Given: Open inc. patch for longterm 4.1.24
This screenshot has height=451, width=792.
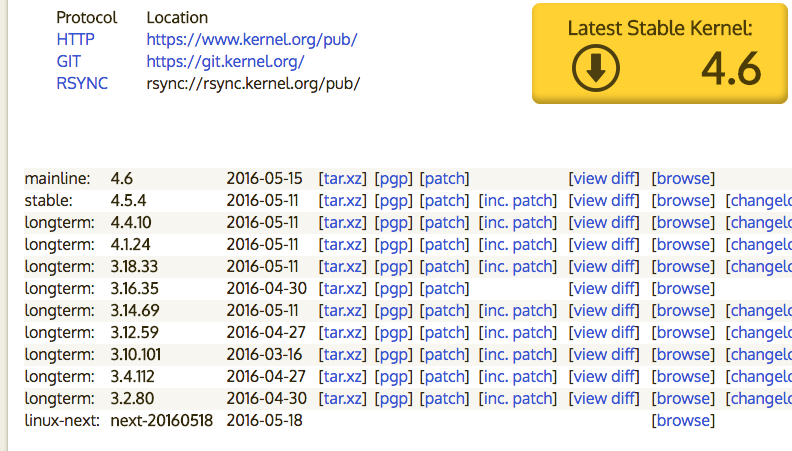Looking at the screenshot, I should [518, 244].
